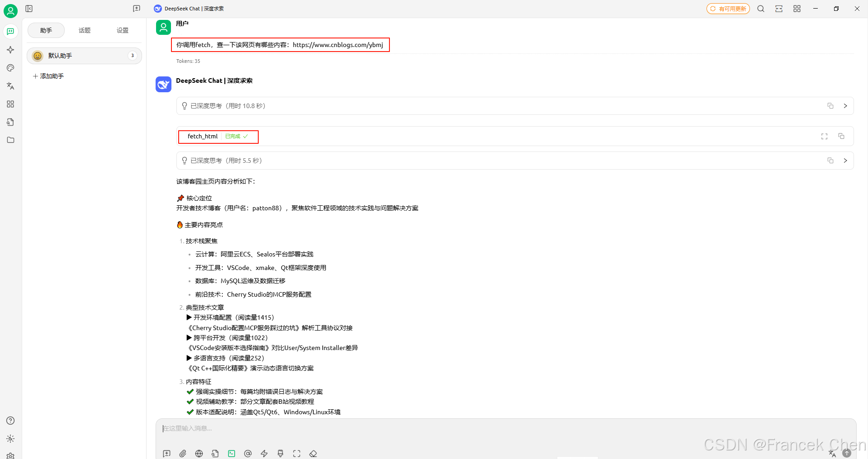The height and width of the screenshot is (459, 868).
Task: Switch to the 设置 tab
Action: tap(123, 30)
